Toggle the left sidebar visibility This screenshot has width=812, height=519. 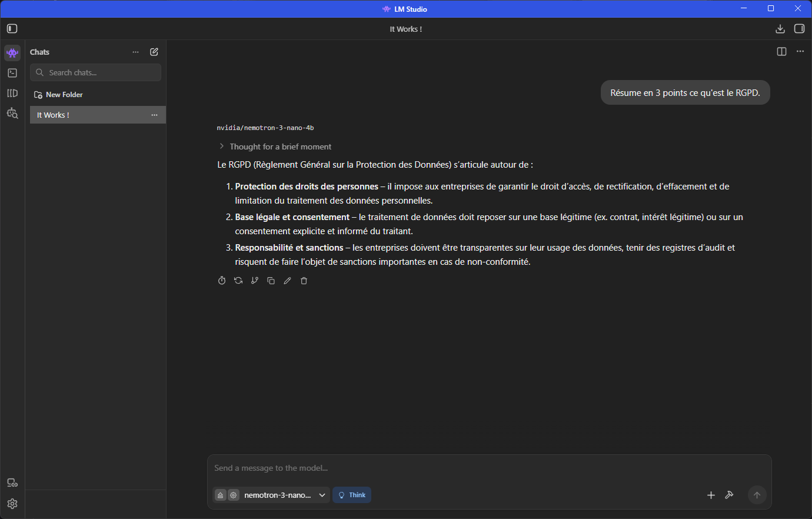[x=12, y=29]
